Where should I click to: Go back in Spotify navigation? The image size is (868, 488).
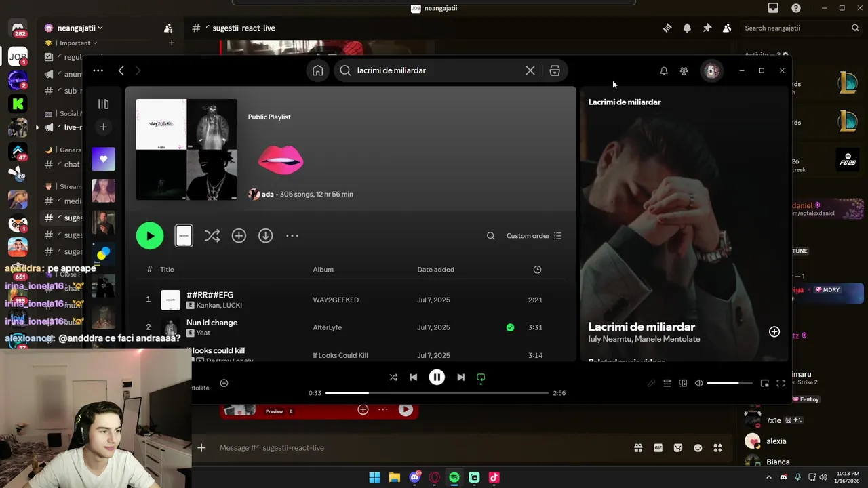click(121, 70)
